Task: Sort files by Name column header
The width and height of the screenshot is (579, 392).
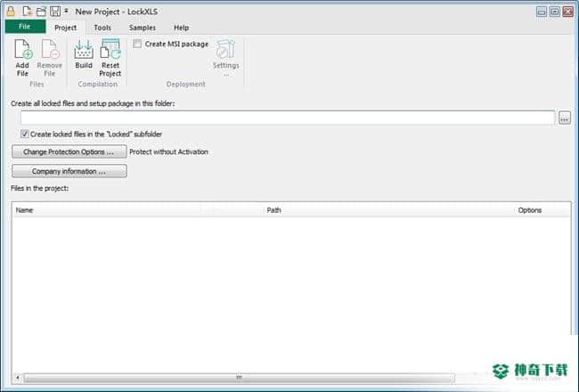Action: pyautogui.click(x=24, y=210)
